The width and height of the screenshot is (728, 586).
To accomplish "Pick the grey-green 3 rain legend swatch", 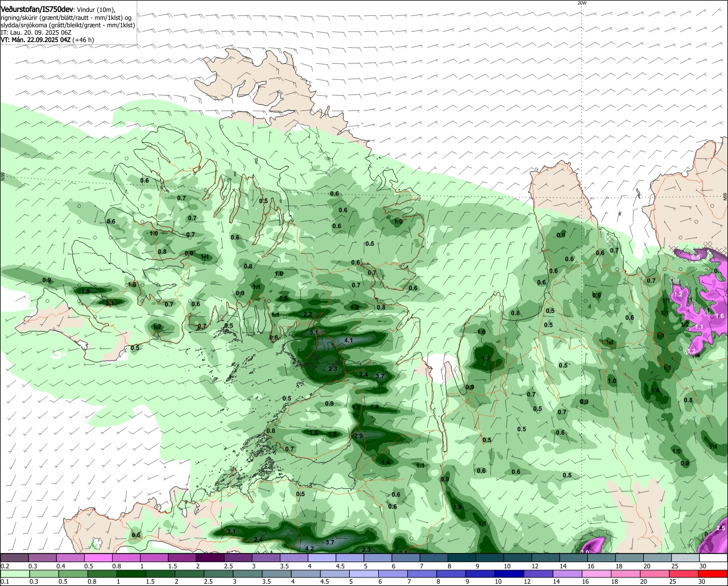I will pyautogui.click(x=249, y=574).
